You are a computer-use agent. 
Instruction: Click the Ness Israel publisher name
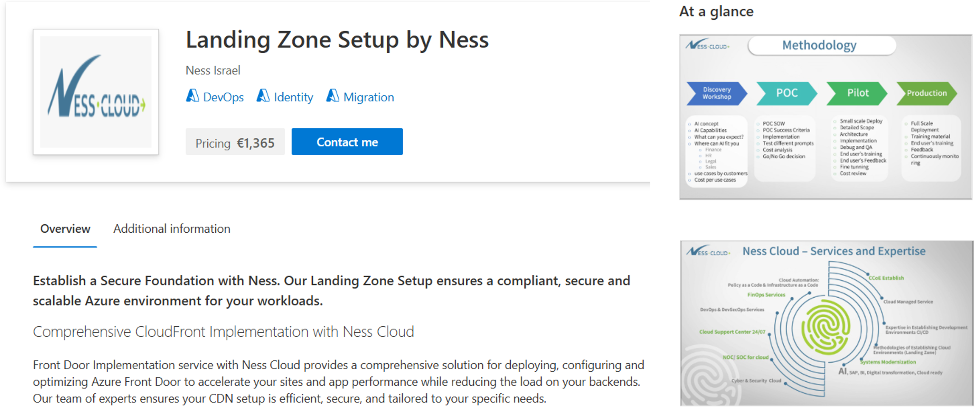[213, 71]
